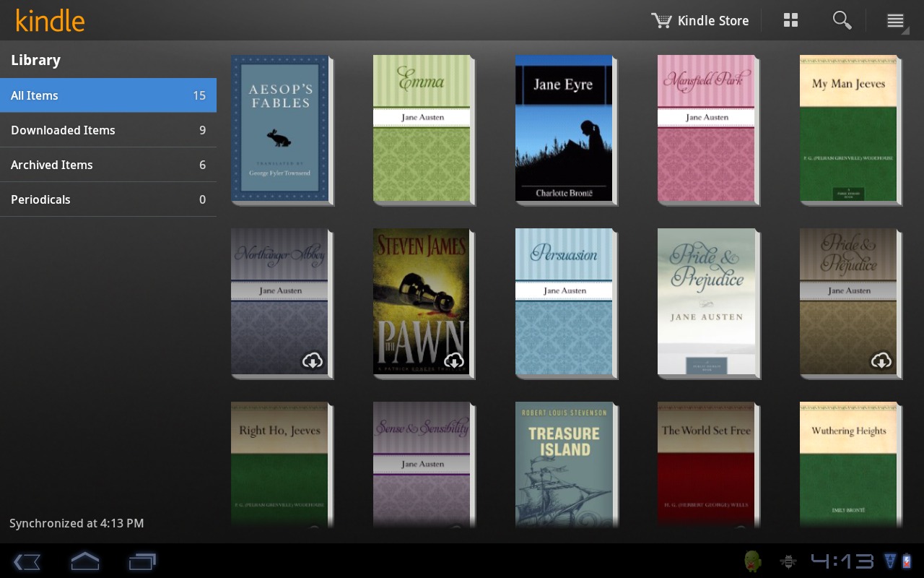Viewport: 924px width, 578px height.
Task: Open Right Ho, Jeeves book
Action: (x=282, y=466)
